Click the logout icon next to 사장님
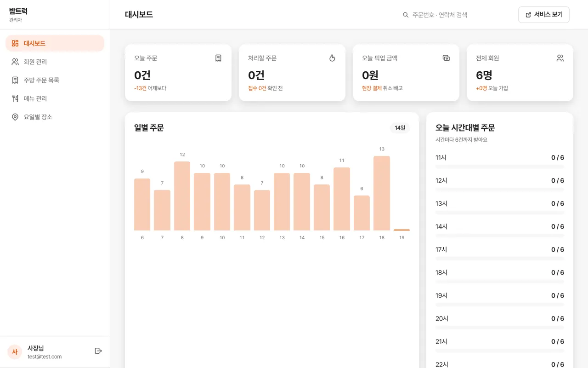 point(98,351)
